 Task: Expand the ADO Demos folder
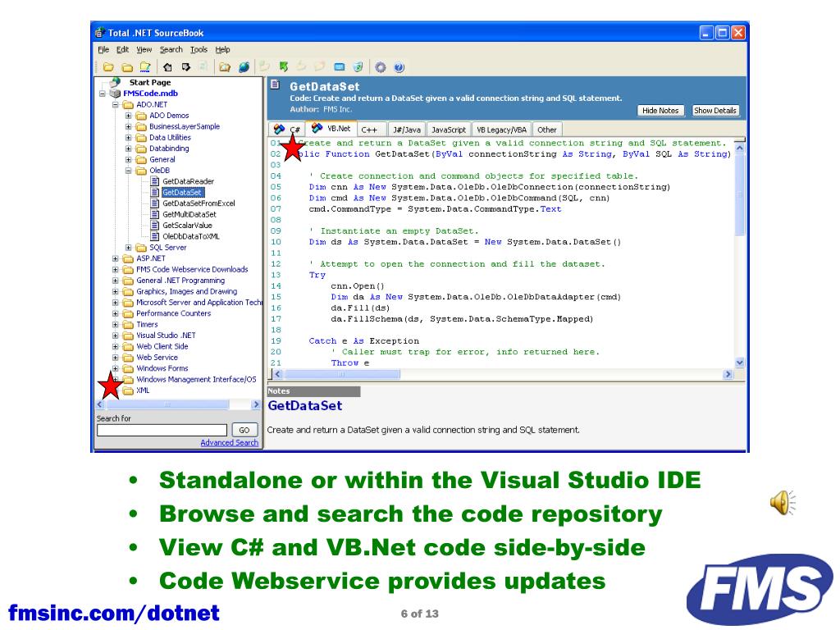click(129, 115)
